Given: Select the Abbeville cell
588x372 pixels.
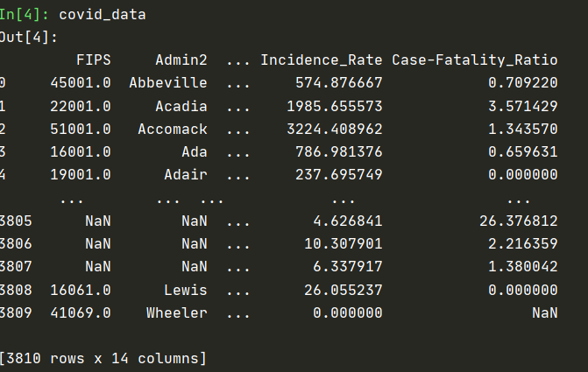Looking at the screenshot, I should 167,83.
